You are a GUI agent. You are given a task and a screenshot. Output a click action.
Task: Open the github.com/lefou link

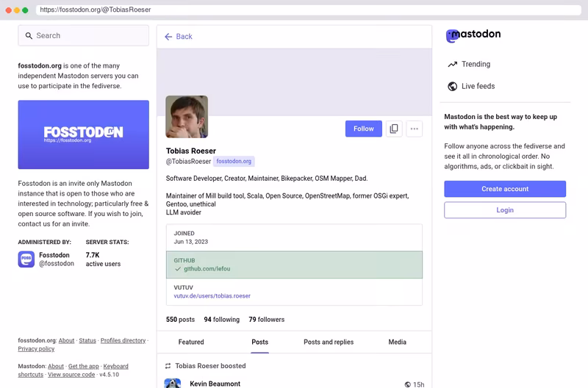(207, 269)
